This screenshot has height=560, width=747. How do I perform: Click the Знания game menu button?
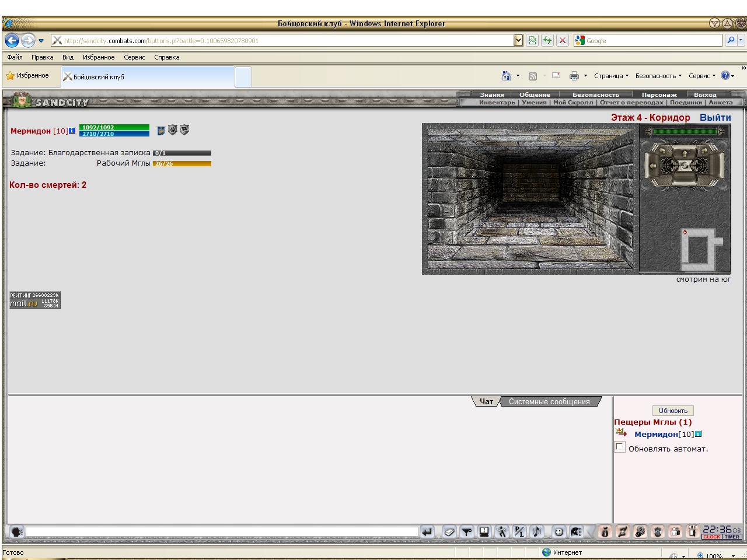[492, 94]
